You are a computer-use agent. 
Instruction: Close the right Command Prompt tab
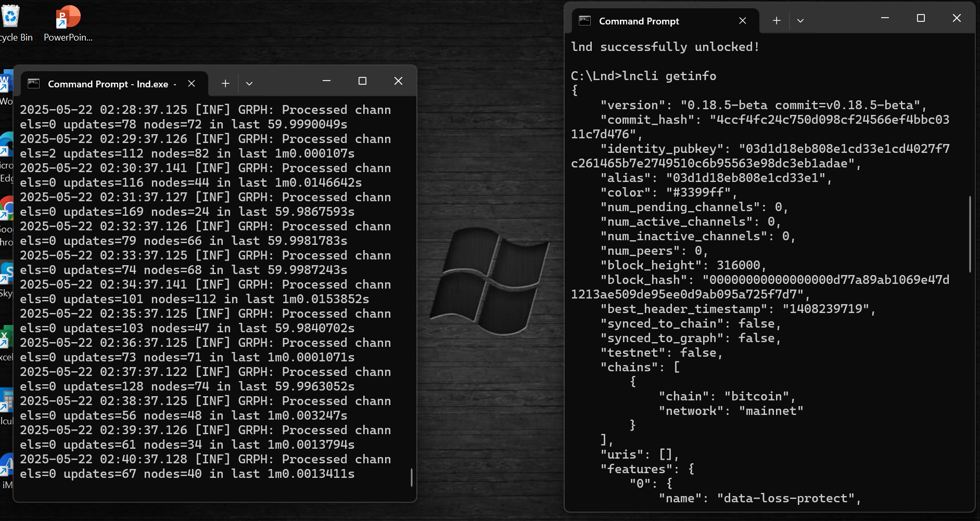743,20
